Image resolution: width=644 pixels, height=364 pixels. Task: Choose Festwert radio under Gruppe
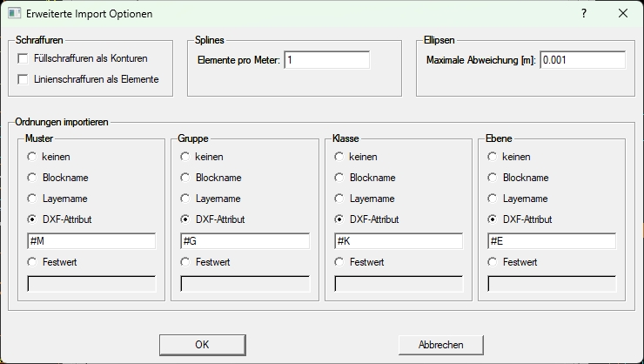pyautogui.click(x=185, y=261)
